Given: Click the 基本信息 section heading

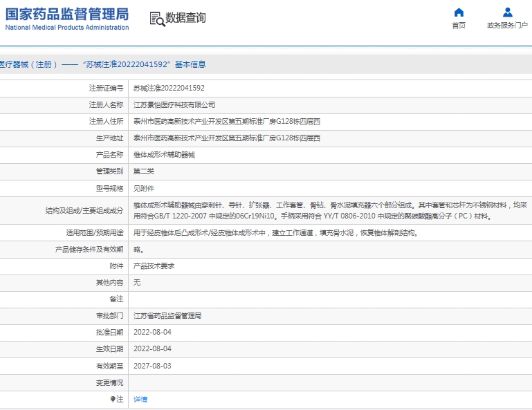Looking at the screenshot, I should 190,64.
